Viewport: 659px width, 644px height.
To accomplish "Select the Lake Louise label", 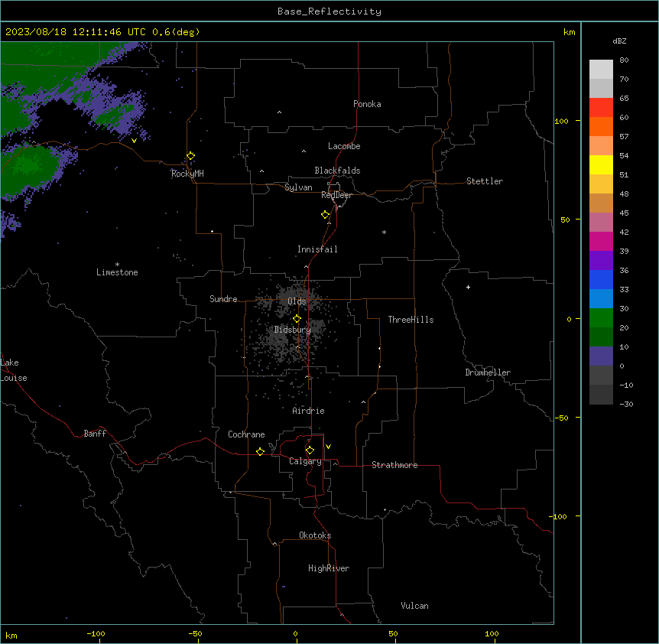I will (x=12, y=370).
